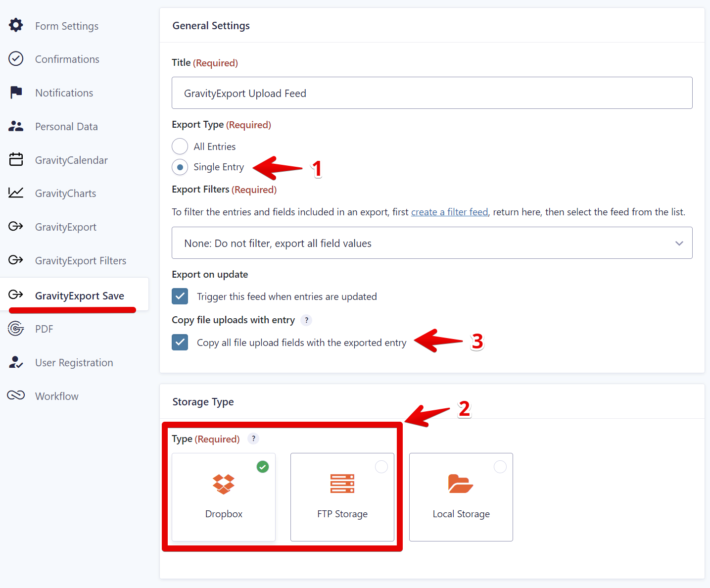Choose the Local Storage card

461,497
